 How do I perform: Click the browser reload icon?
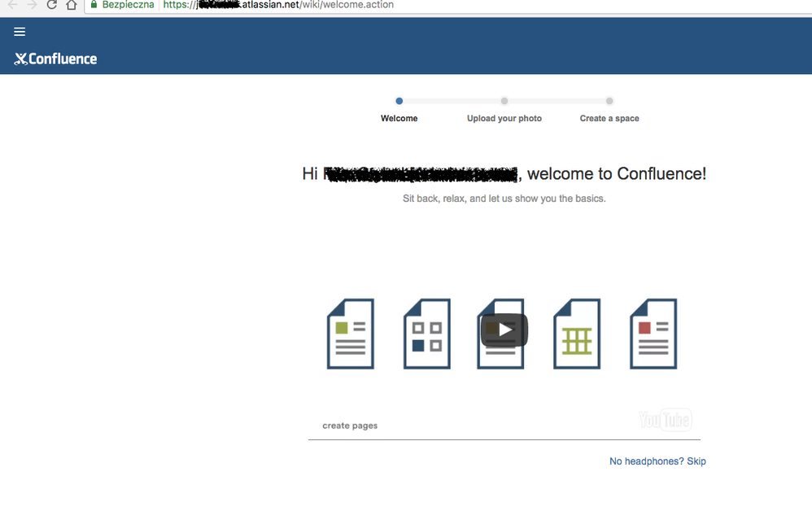coord(51,5)
